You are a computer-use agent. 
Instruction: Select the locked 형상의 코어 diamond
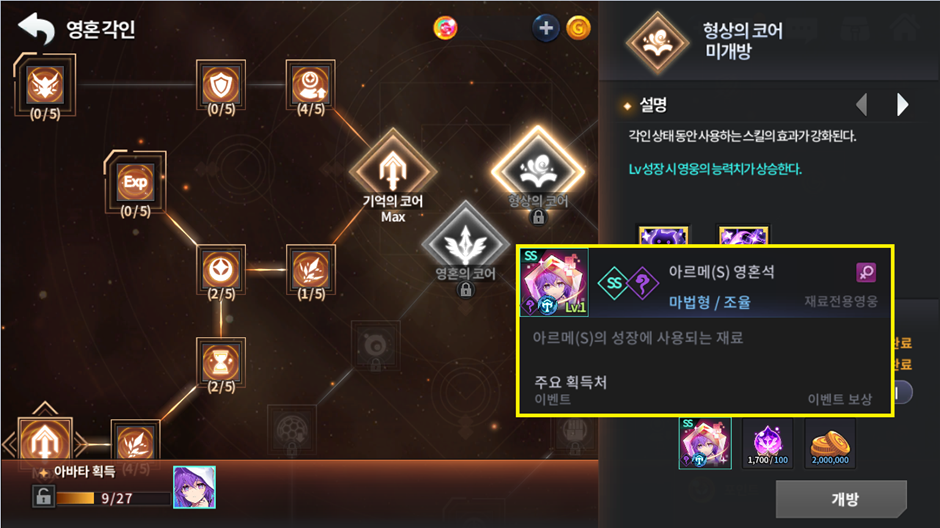point(538,170)
